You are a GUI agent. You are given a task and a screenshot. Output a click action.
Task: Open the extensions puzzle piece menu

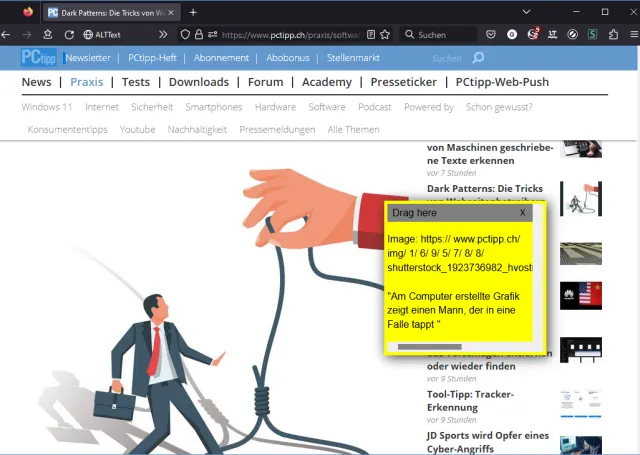613,35
